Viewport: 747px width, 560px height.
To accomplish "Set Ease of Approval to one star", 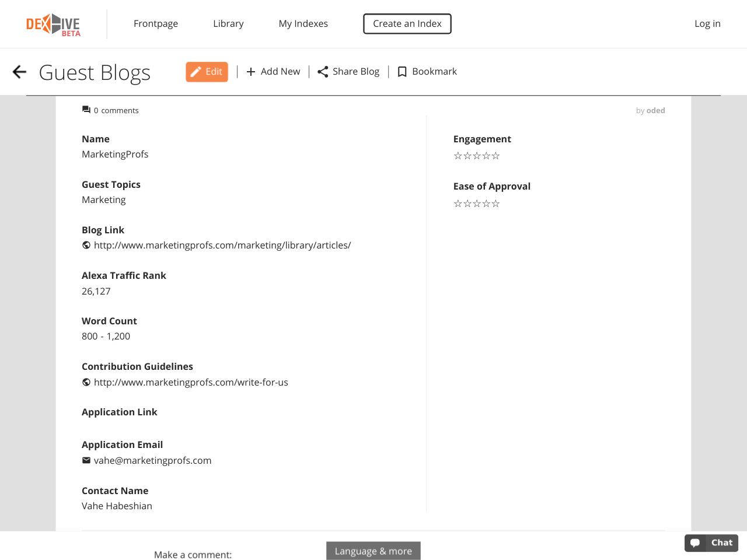I will point(458,204).
